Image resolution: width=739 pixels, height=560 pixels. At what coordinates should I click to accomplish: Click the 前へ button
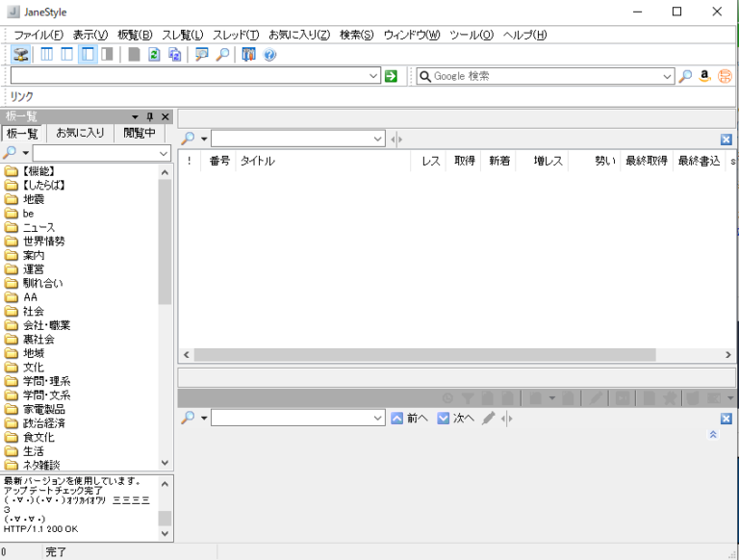pos(409,419)
